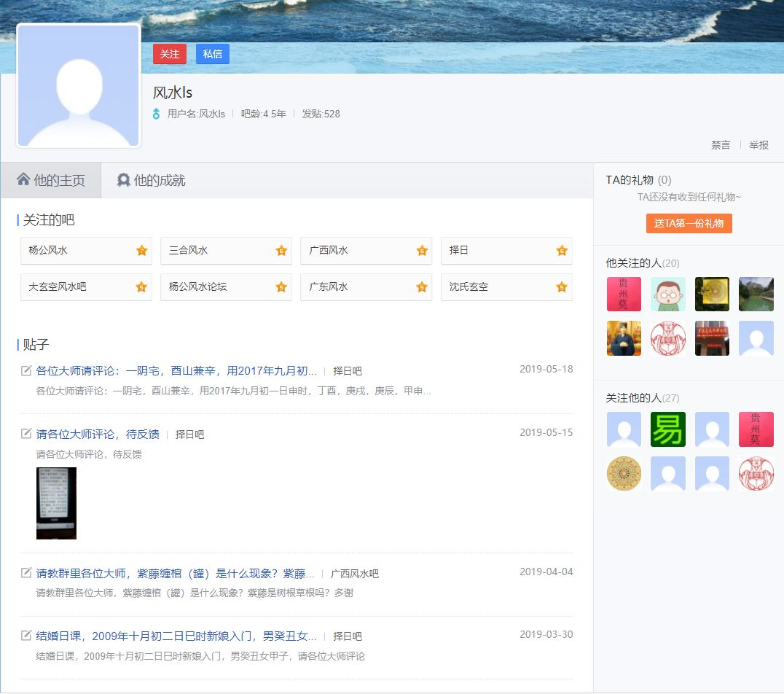This screenshot has height=694, width=784.
Task: Open the image thumbnail under 请各位大师评论 post
Action: pos(56,503)
